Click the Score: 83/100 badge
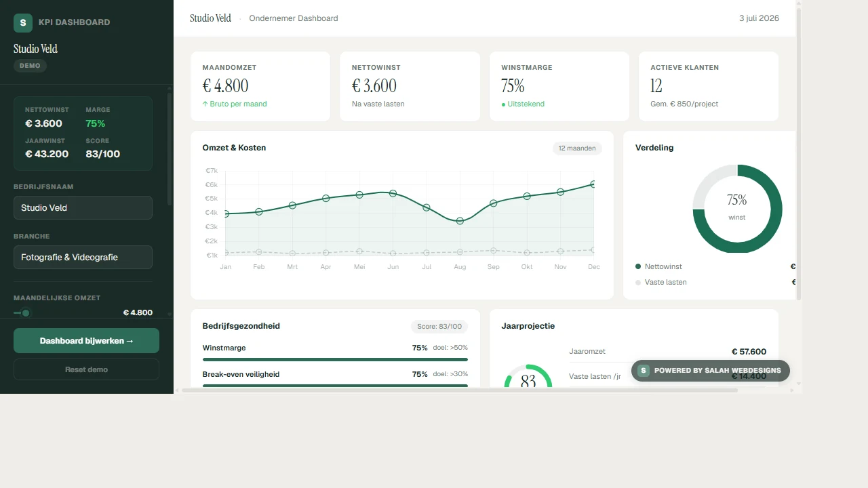The width and height of the screenshot is (868, 488). click(439, 326)
